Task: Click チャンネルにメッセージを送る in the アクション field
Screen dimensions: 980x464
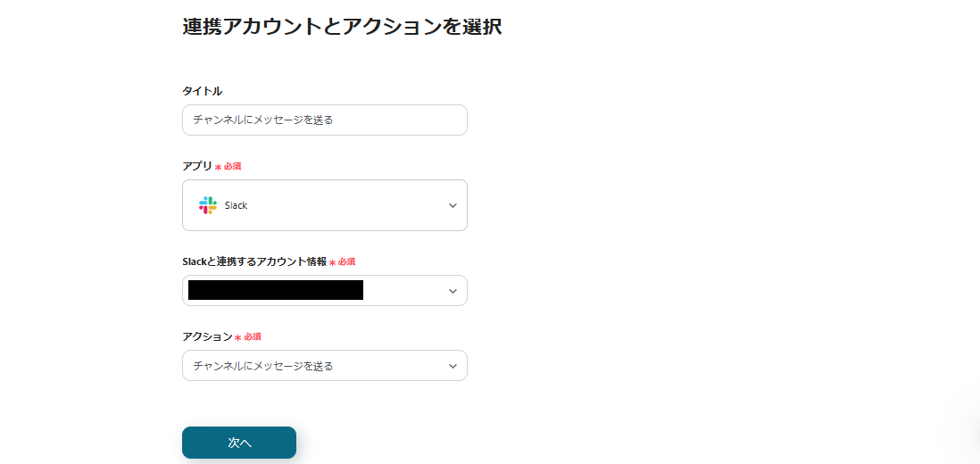Action: click(263, 366)
